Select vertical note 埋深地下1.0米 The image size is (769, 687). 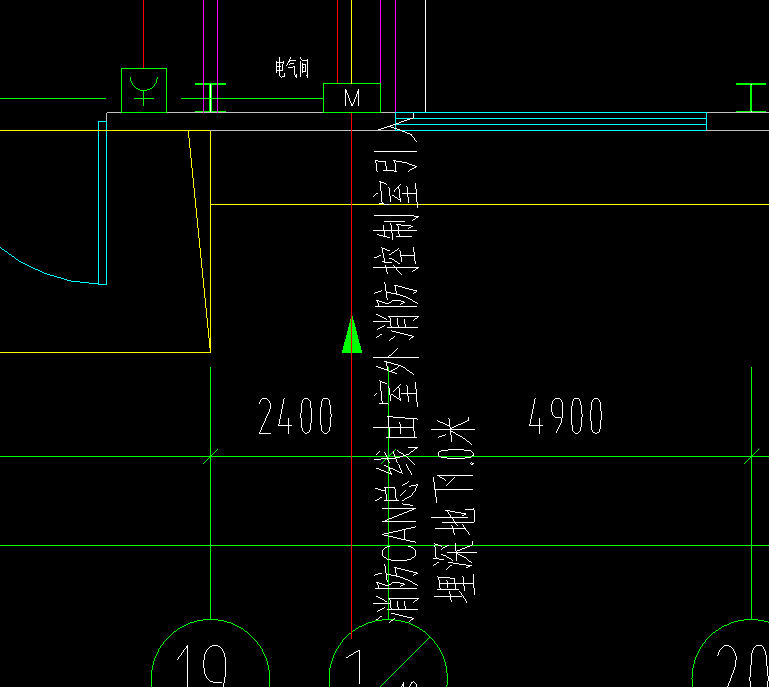(x=454, y=510)
